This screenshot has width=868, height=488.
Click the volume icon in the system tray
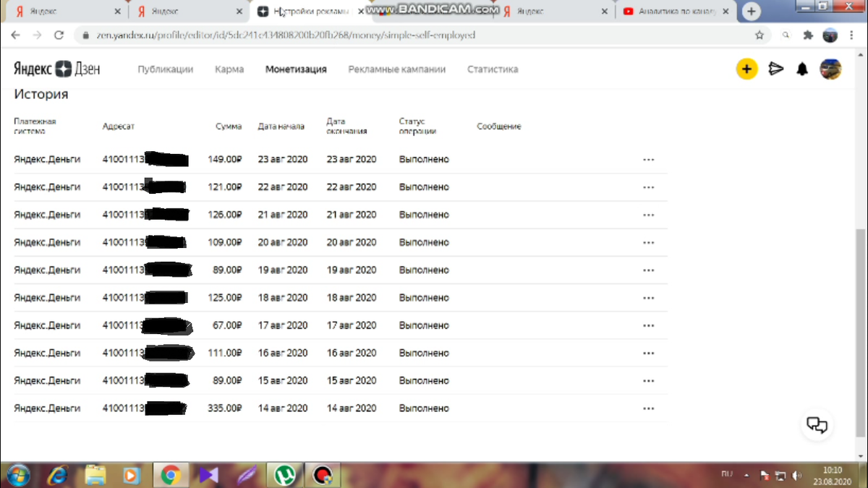[796, 476]
